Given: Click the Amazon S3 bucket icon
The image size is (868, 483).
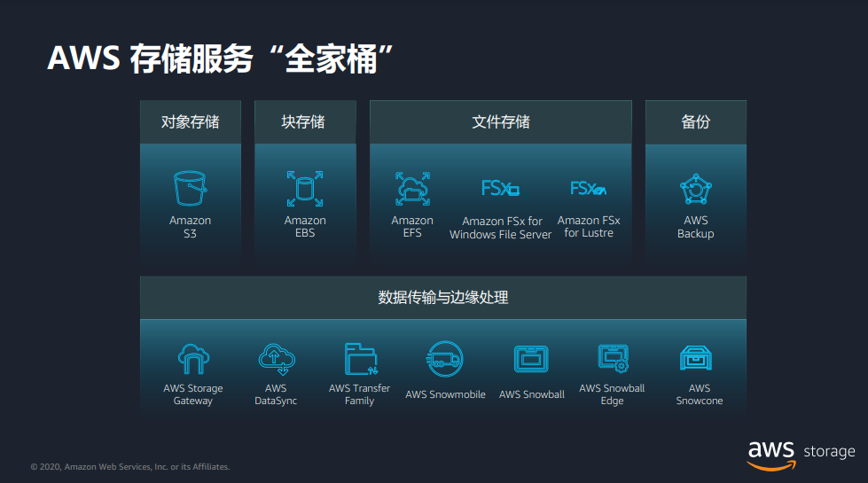Looking at the screenshot, I should point(190,188).
